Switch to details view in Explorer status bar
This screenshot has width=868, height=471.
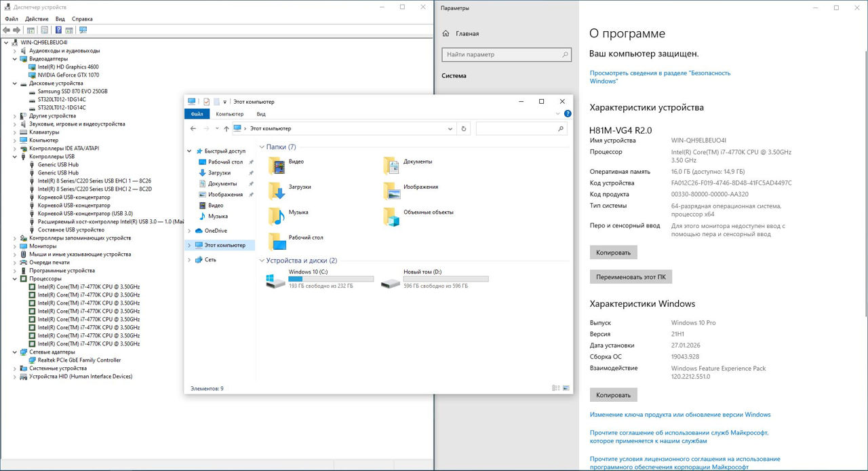point(556,388)
